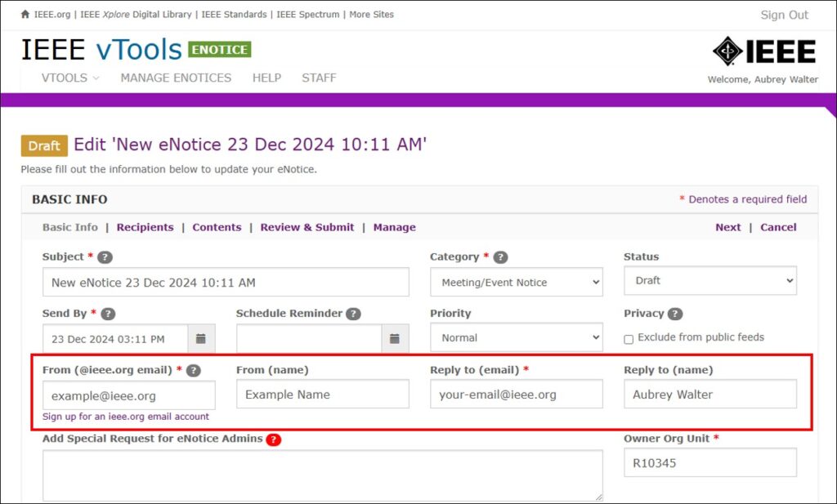This screenshot has width=837, height=504.
Task: Open help icon next to Category
Action: coord(501,257)
